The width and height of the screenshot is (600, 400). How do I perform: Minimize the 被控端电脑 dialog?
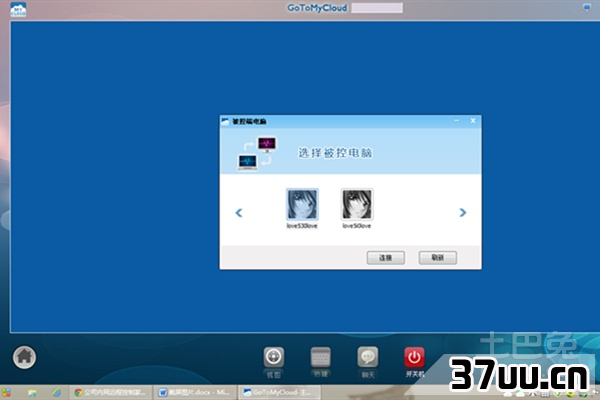click(457, 121)
